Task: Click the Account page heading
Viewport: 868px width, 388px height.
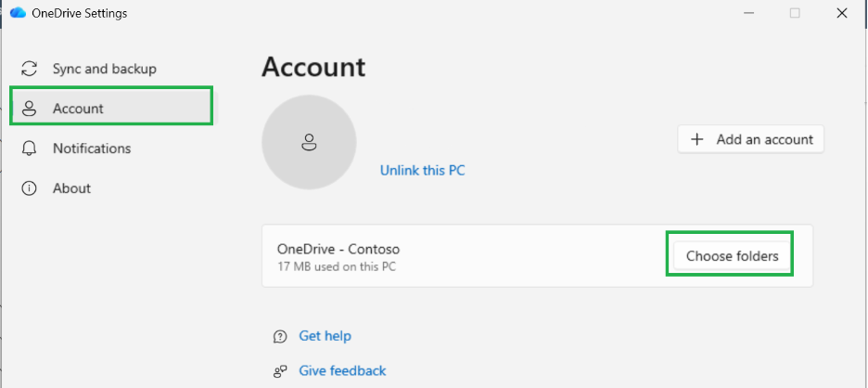Action: tap(313, 67)
